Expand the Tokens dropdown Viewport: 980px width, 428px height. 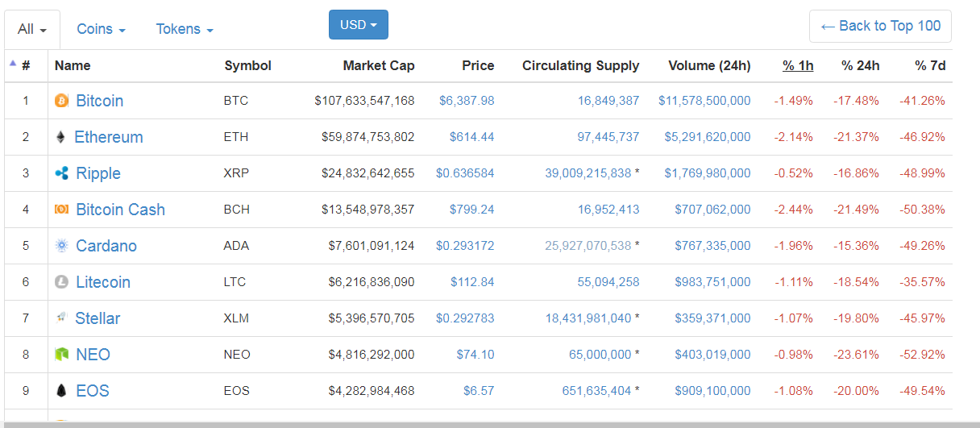click(185, 29)
